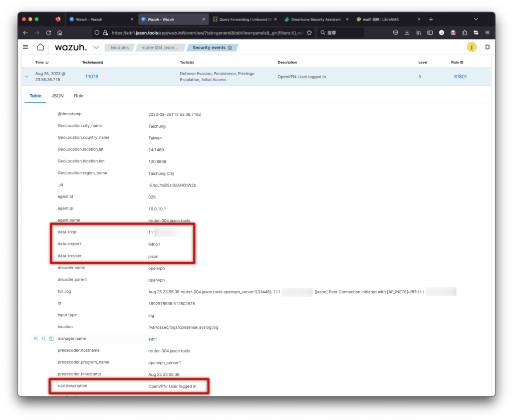The height and width of the screenshot is (420, 513).
Task: Click rule.description value OpenVPN: User logged in
Action: click(172, 386)
